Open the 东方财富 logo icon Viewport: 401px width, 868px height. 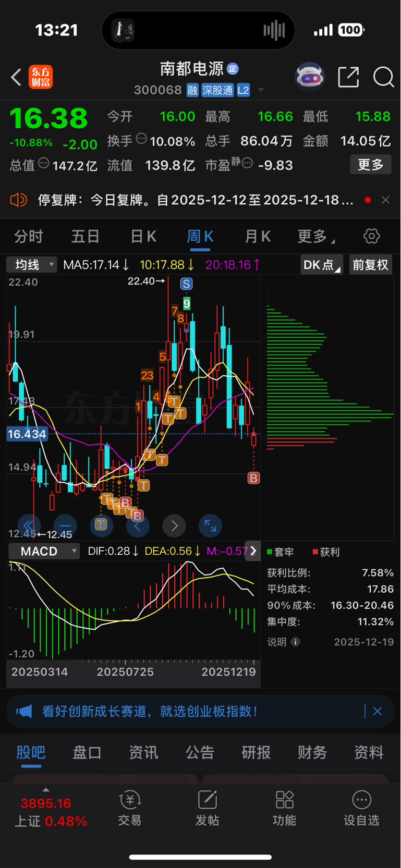[x=41, y=77]
